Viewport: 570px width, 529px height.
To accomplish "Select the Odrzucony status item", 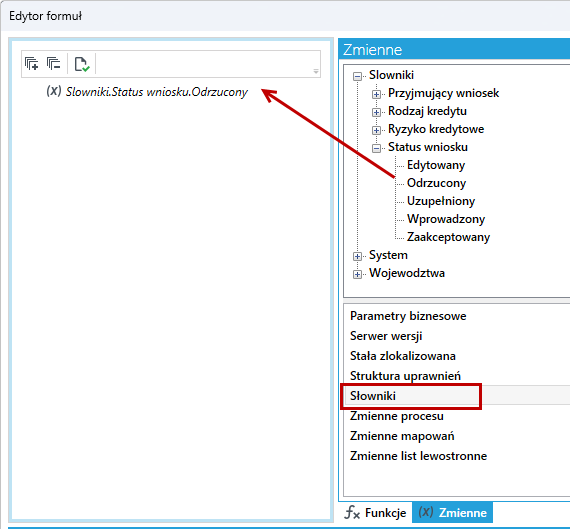I will pos(436,183).
